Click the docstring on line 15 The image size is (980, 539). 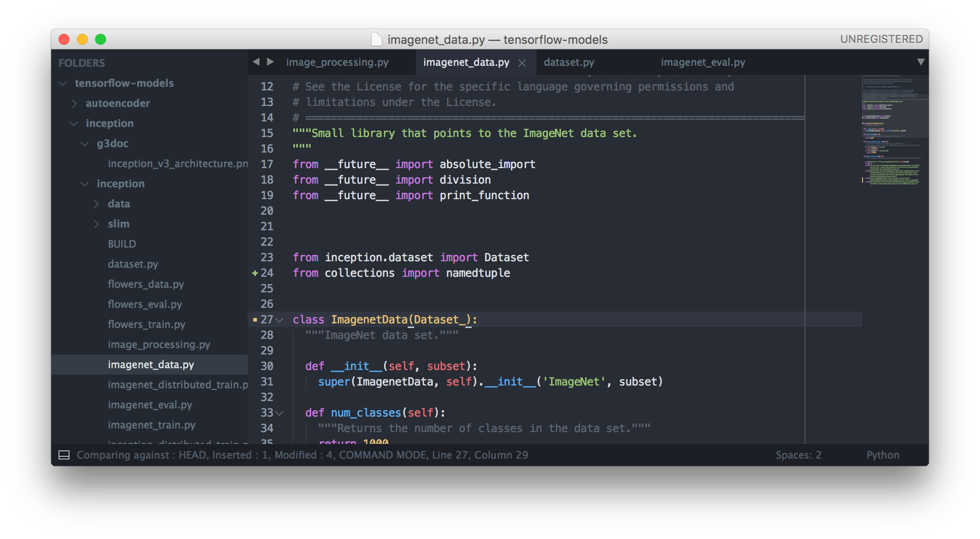click(x=465, y=133)
